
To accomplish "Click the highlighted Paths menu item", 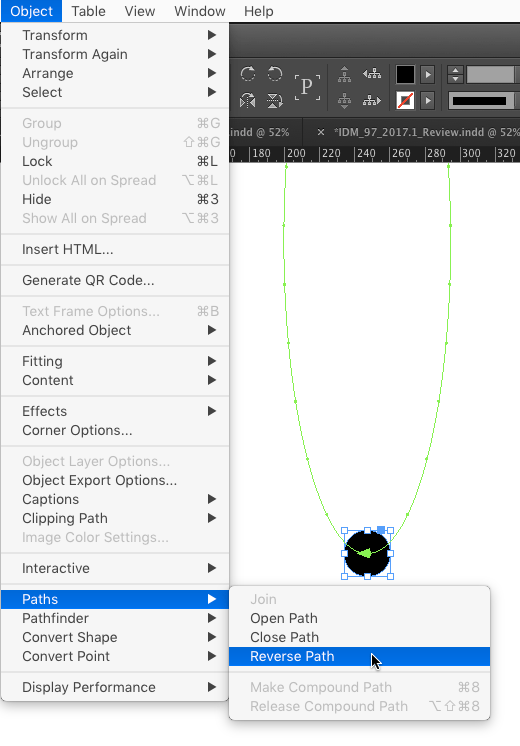I will [x=115, y=599].
